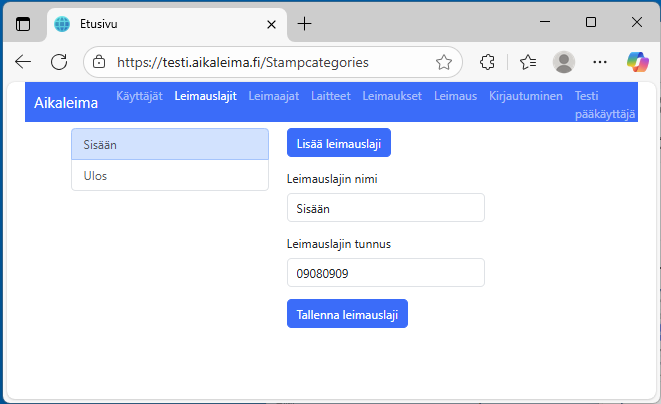Open the Favorites list icon

528,62
